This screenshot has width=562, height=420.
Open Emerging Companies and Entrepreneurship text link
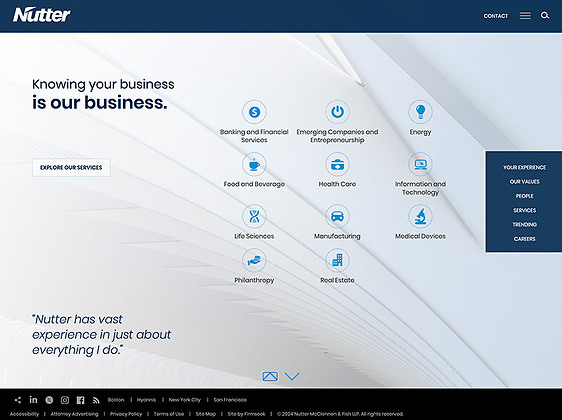tap(337, 136)
